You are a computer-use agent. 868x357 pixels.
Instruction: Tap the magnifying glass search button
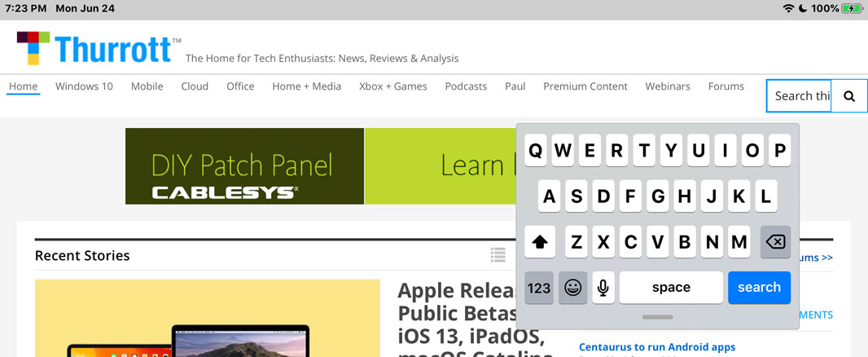click(849, 96)
